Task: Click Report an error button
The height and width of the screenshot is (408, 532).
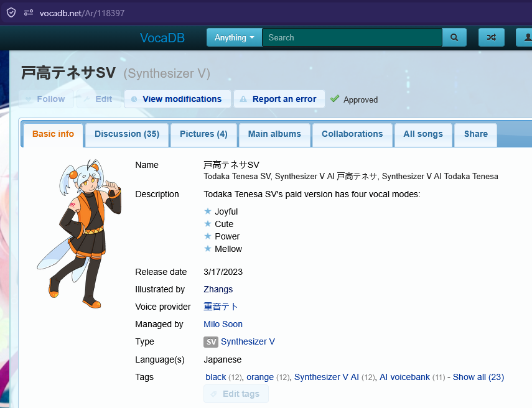Action: pyautogui.click(x=279, y=99)
